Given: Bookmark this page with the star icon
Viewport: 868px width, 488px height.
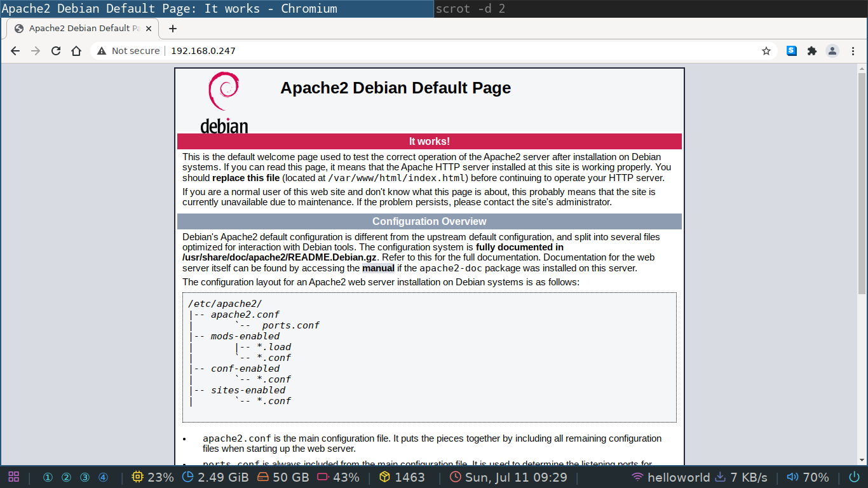Looking at the screenshot, I should pyautogui.click(x=766, y=51).
